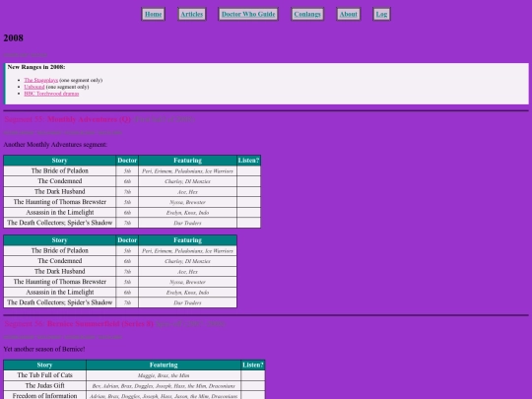
Task: Click the 'Doctor' header in the table with Listen? column
Action: [x=127, y=161]
